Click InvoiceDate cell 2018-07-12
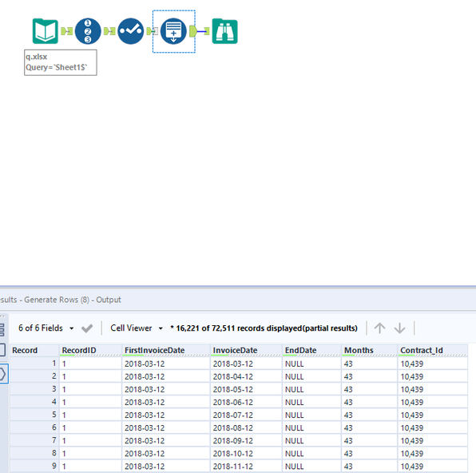The width and height of the screenshot is (476, 473). 246,415
